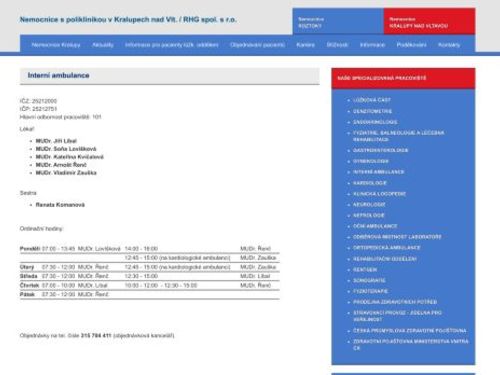
Task: Go to Odběrová místnost laboratoře
Action: click(397, 237)
